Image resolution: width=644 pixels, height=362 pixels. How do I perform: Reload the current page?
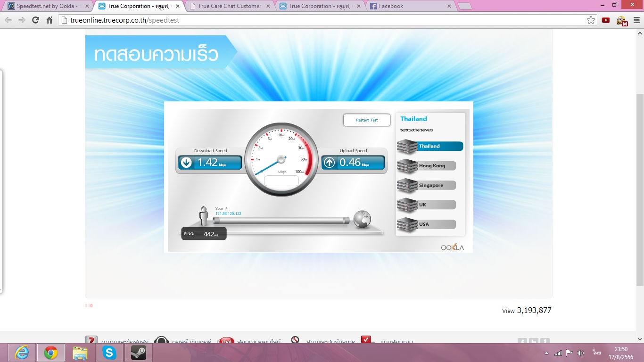click(35, 20)
